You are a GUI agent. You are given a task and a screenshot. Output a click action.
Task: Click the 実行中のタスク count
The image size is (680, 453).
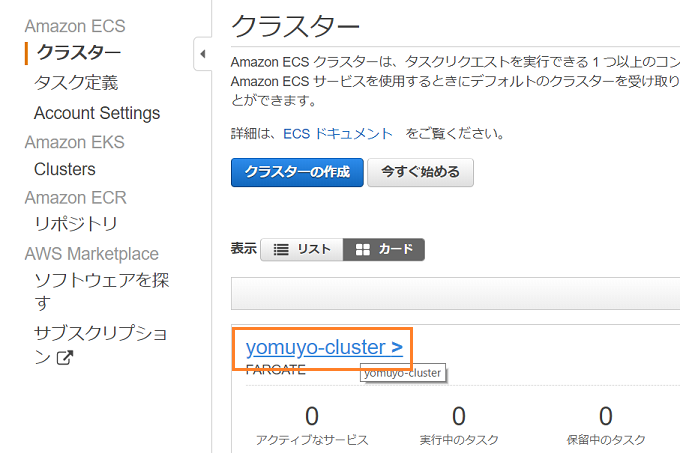[459, 416]
